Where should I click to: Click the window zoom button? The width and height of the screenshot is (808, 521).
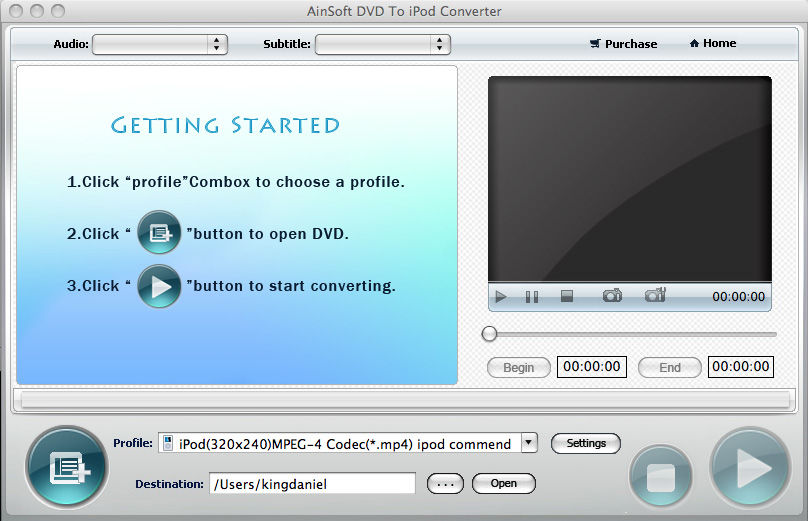(58, 11)
